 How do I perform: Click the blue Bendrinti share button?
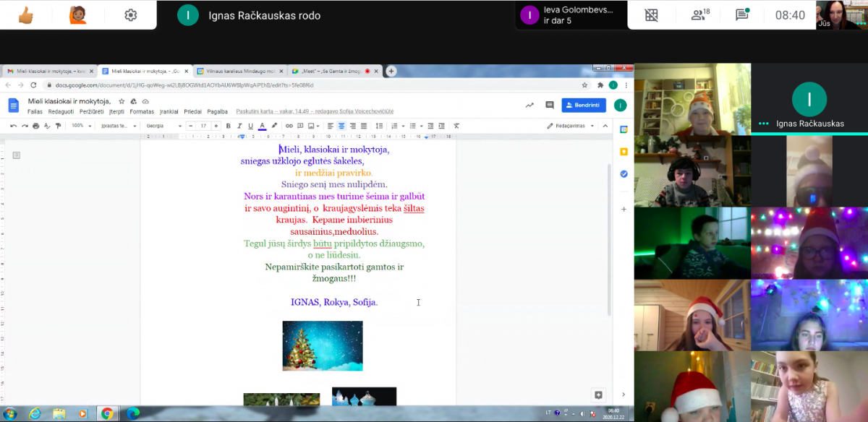point(584,105)
